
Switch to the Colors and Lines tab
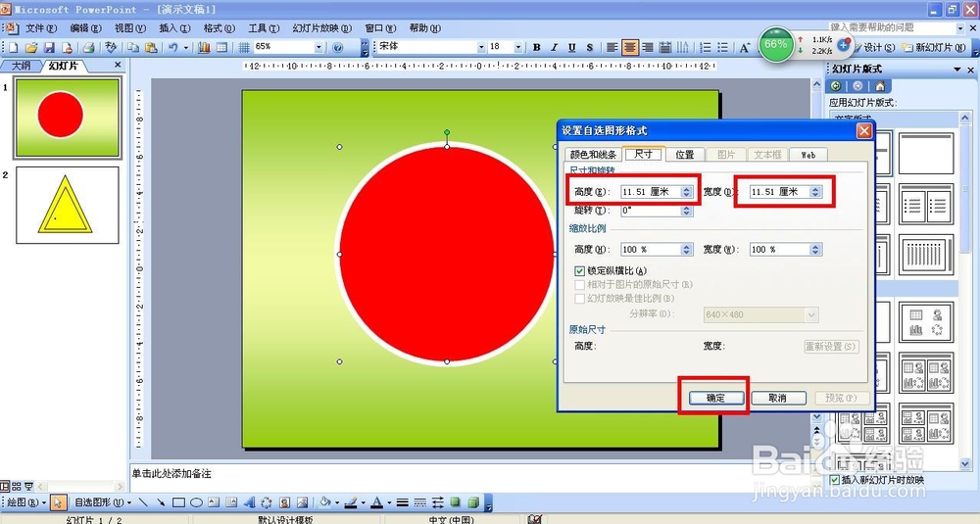click(x=593, y=155)
